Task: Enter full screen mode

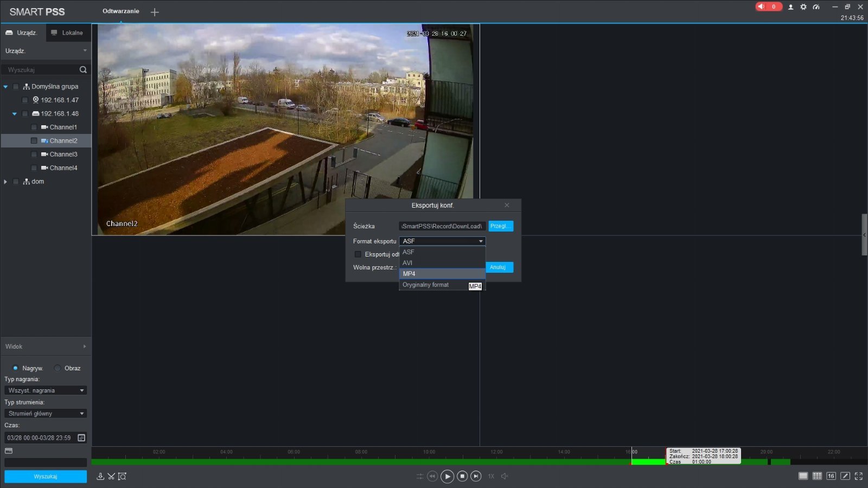Action: point(859,476)
